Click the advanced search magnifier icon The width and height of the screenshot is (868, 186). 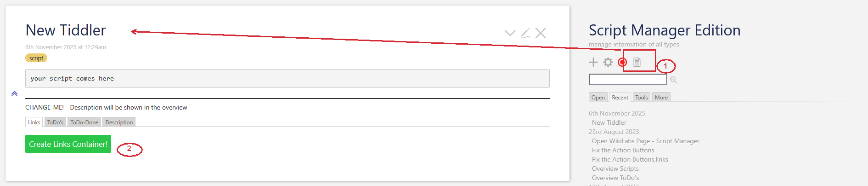coord(673,80)
